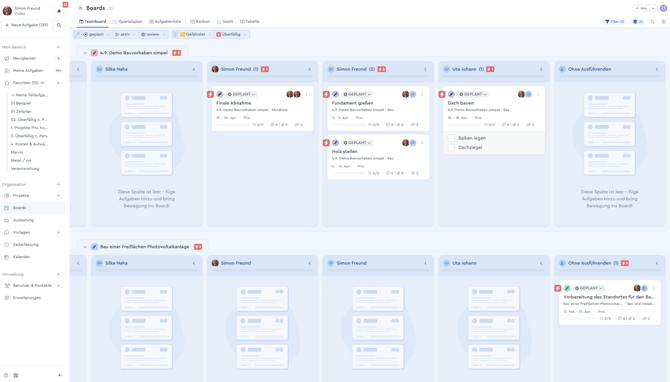Open Meine Aufgaben in the sidebar
Image resolution: width=670 pixels, height=382 pixels.
28,71
